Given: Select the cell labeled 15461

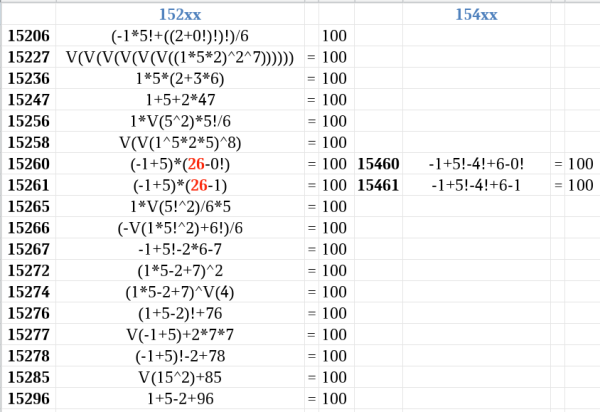Looking at the screenshot, I should pyautogui.click(x=378, y=186).
